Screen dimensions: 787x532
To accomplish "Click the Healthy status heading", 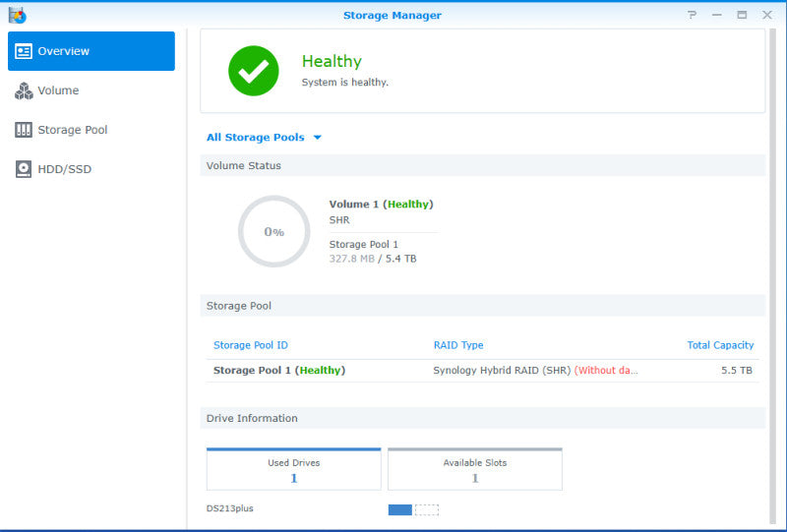I will 332,61.
